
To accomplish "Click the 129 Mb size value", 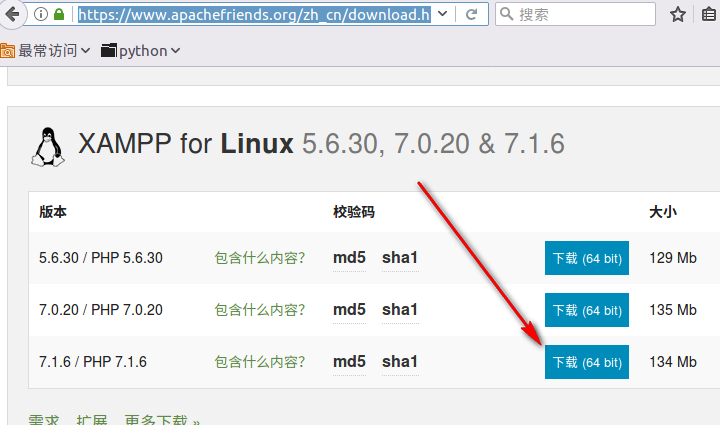I will coord(673,258).
